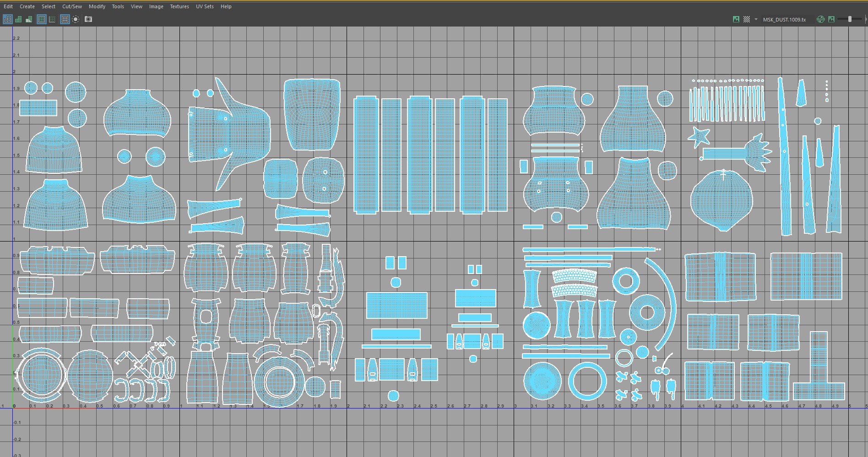Take a UV snapshot with camera icon
The width and height of the screenshot is (868, 457).
(x=88, y=19)
